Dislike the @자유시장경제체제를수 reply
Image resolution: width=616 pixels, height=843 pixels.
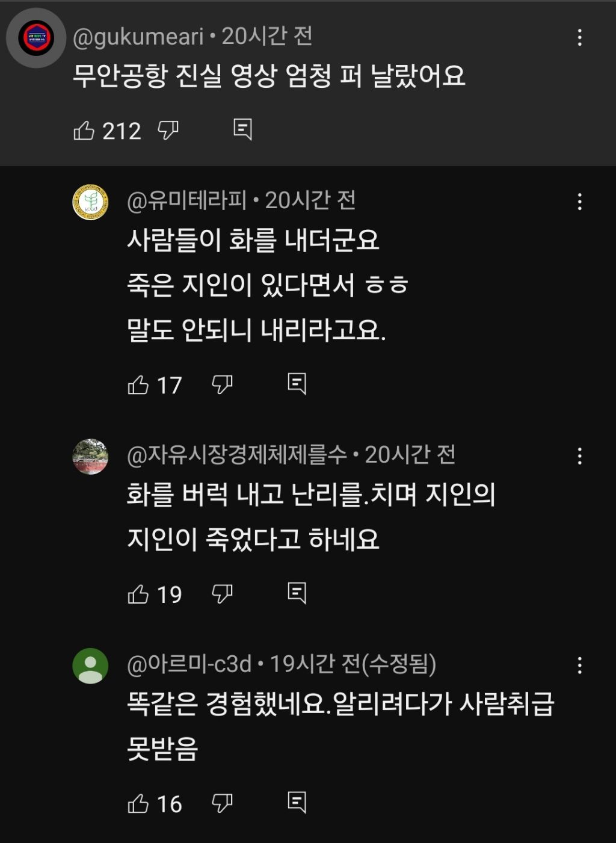(x=222, y=594)
